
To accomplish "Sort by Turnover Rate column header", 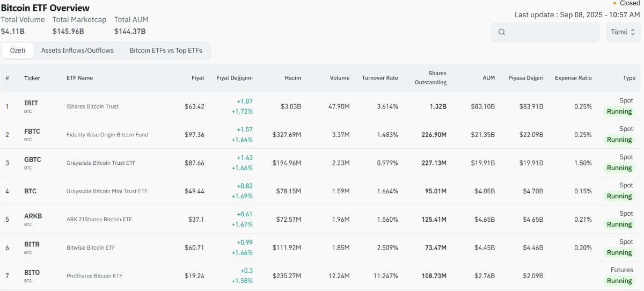I will pyautogui.click(x=380, y=78).
